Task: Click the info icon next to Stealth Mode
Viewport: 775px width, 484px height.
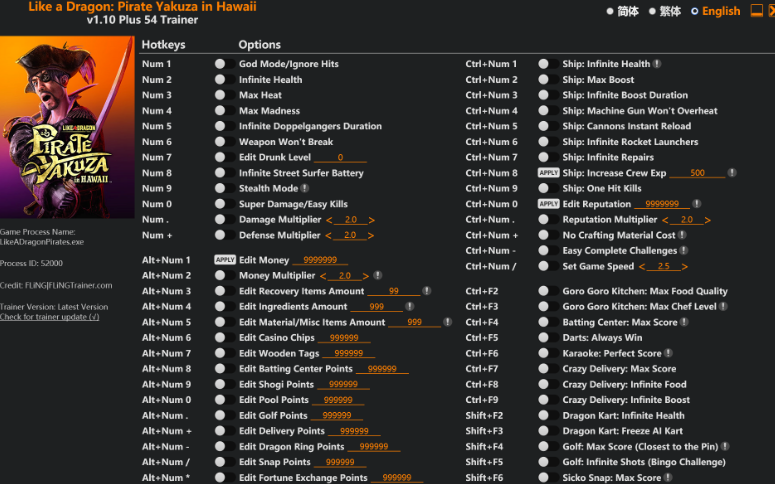Action: 305,188
